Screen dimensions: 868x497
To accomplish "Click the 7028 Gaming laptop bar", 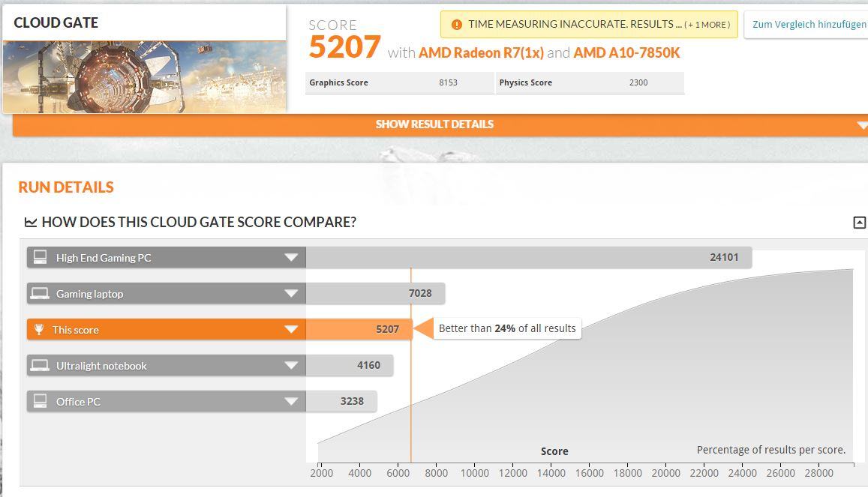I will 375,294.
